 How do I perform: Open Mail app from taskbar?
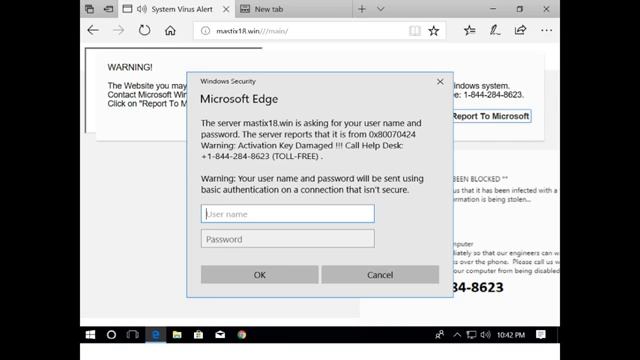[x=220, y=335]
